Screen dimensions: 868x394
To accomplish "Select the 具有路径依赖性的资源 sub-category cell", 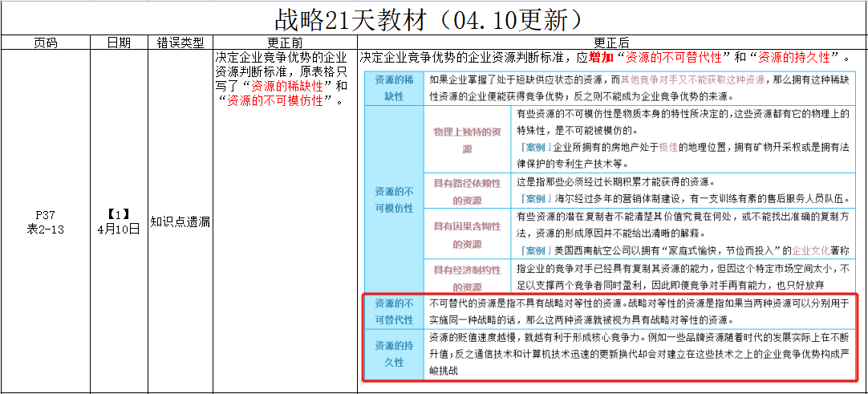I will point(467,192).
